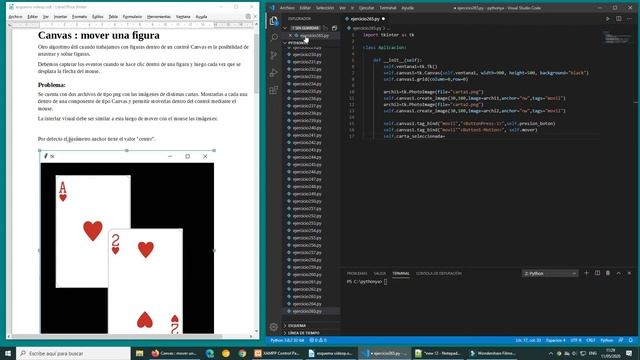
Task: Create new terminal with the plus icon
Action: (x=587, y=273)
